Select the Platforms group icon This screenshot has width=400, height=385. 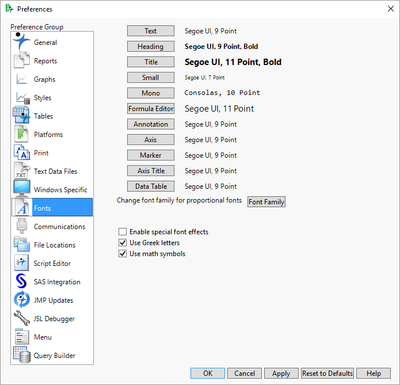22,134
